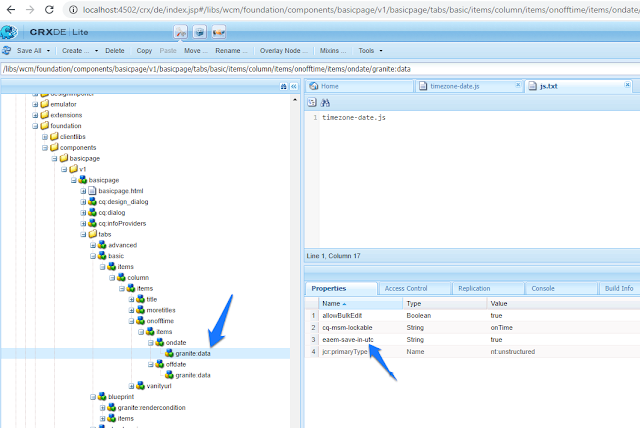Open the Save All dropdown arrow
Screen dimensions: 640x428
(48, 51)
